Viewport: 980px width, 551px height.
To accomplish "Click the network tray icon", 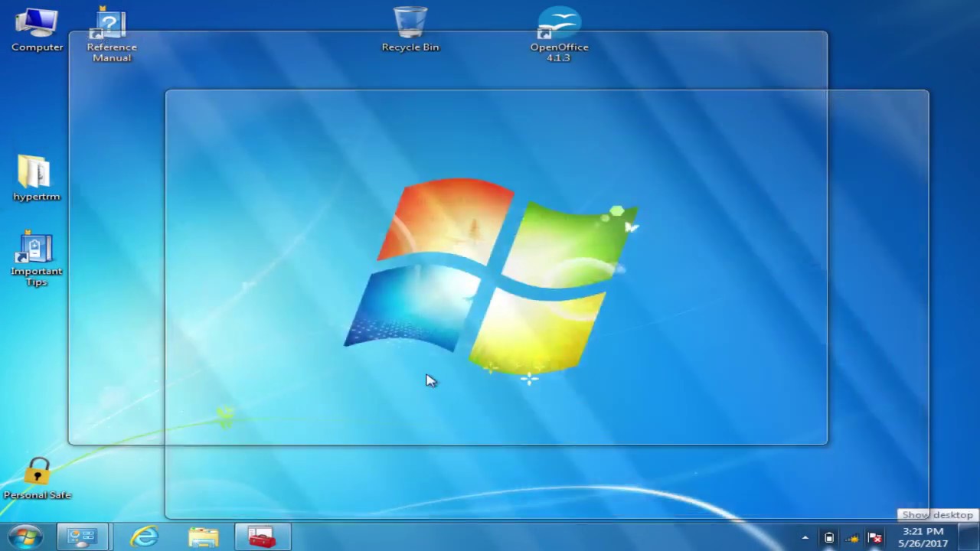I will click(852, 538).
